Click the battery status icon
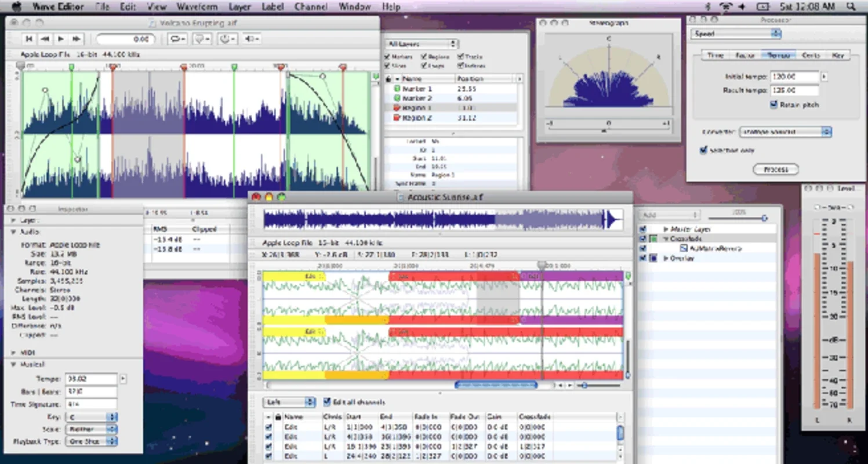 click(x=764, y=7)
